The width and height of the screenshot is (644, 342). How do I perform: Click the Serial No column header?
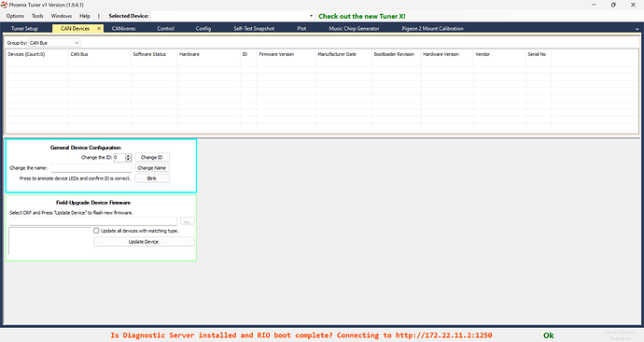coord(539,54)
